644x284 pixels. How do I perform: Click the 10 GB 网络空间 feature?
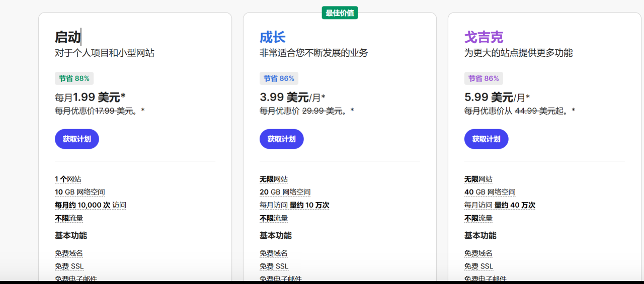coord(80,192)
